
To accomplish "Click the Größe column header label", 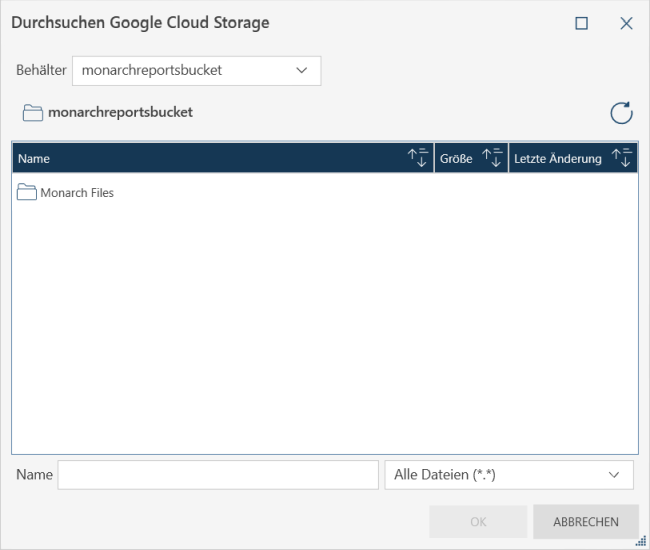I will [456, 158].
